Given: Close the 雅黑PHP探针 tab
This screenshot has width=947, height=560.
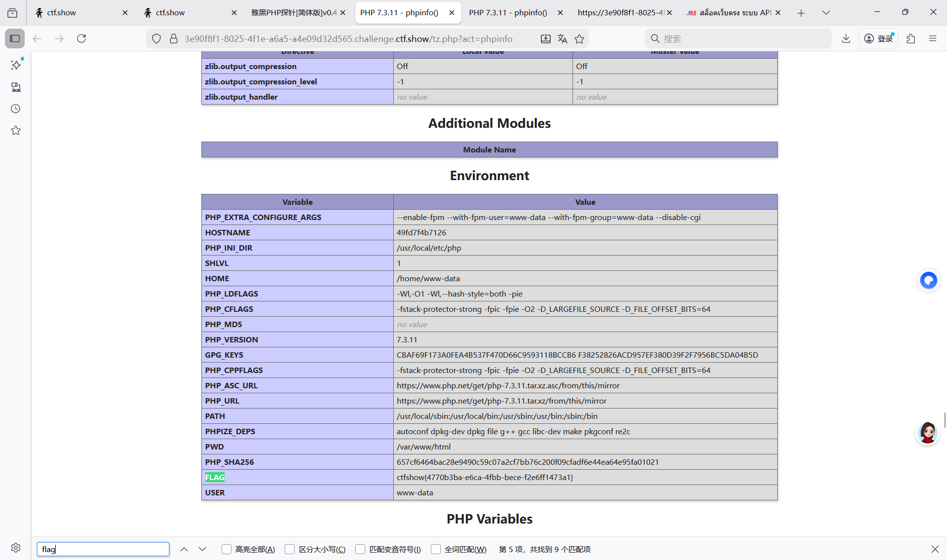Looking at the screenshot, I should click(x=342, y=13).
